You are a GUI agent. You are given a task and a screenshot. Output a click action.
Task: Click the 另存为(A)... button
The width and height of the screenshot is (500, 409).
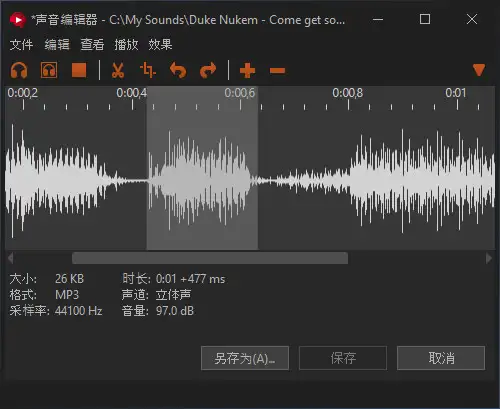point(245,358)
